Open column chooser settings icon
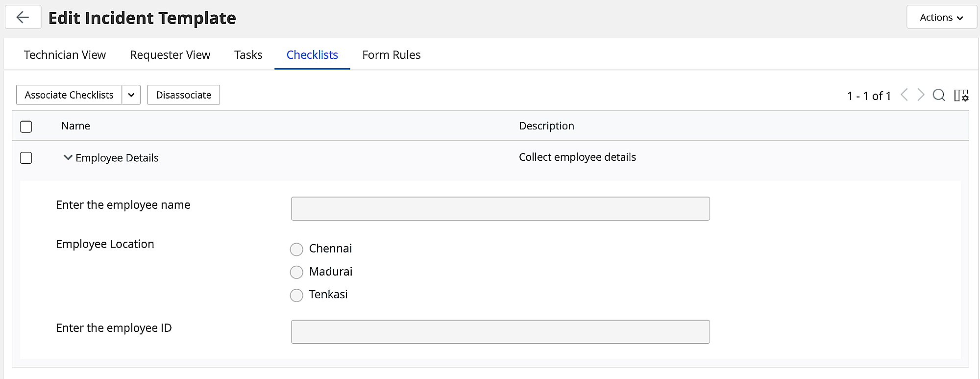 (x=961, y=95)
